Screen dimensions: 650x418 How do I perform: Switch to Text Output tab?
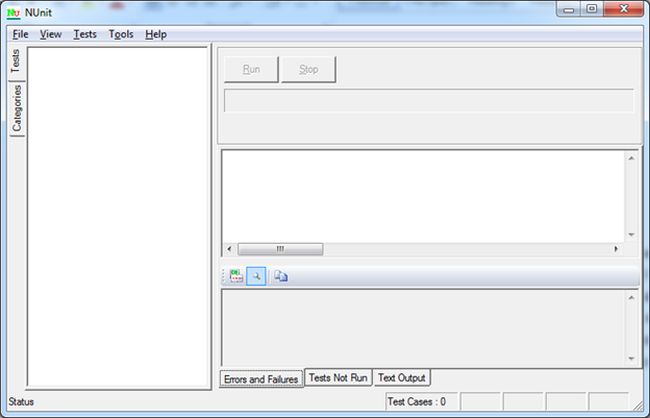tap(402, 378)
